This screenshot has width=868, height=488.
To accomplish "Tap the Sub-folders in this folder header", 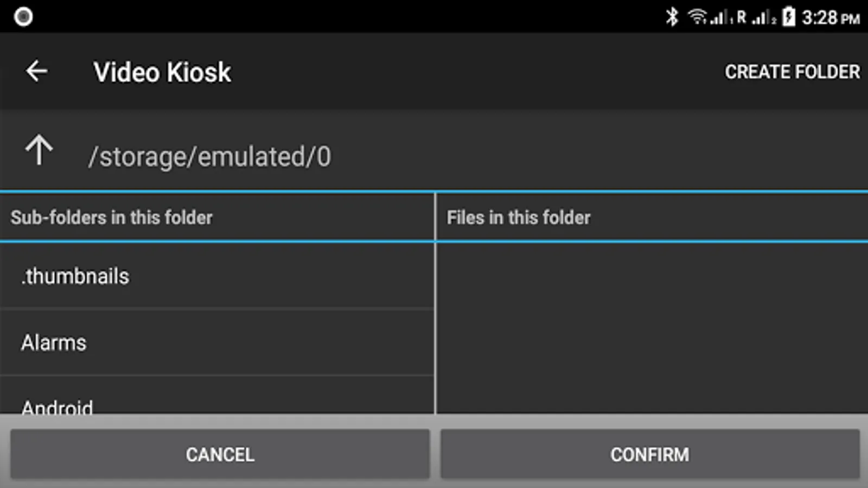I will tap(112, 217).
